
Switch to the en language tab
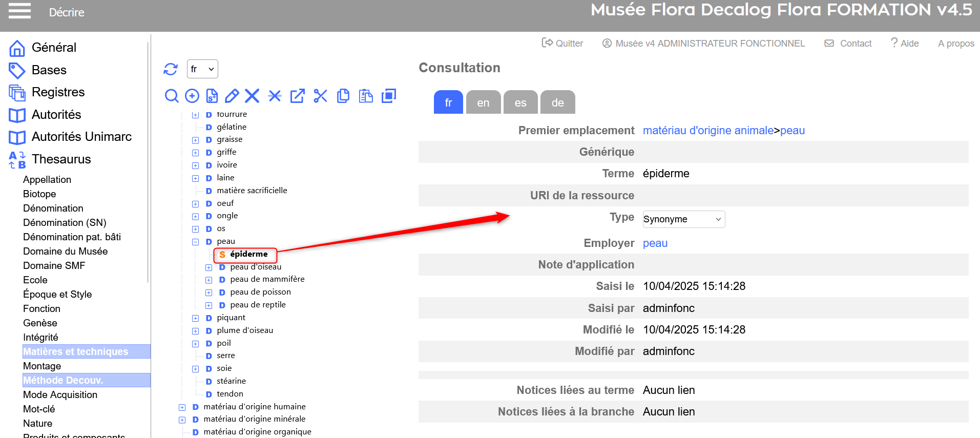point(483,102)
